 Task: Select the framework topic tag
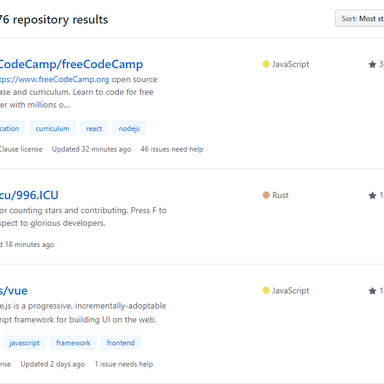pos(73,343)
